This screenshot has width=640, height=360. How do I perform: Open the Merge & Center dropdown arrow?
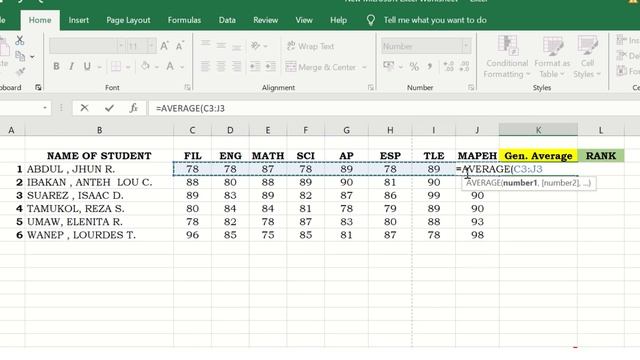(364, 67)
